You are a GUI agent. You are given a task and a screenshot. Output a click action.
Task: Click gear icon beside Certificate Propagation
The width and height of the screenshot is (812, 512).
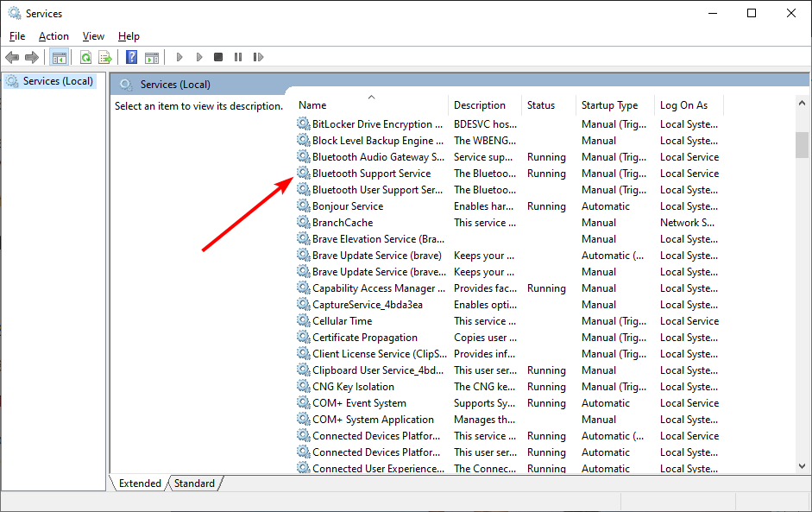304,338
